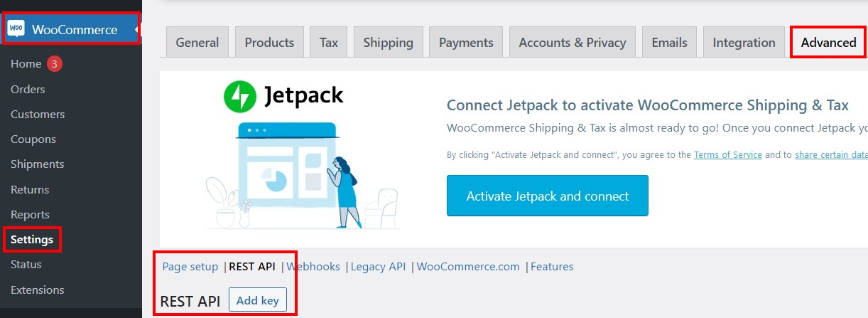Viewport: 868px width, 318px height.
Task: Open the Page setup section link
Action: point(190,267)
